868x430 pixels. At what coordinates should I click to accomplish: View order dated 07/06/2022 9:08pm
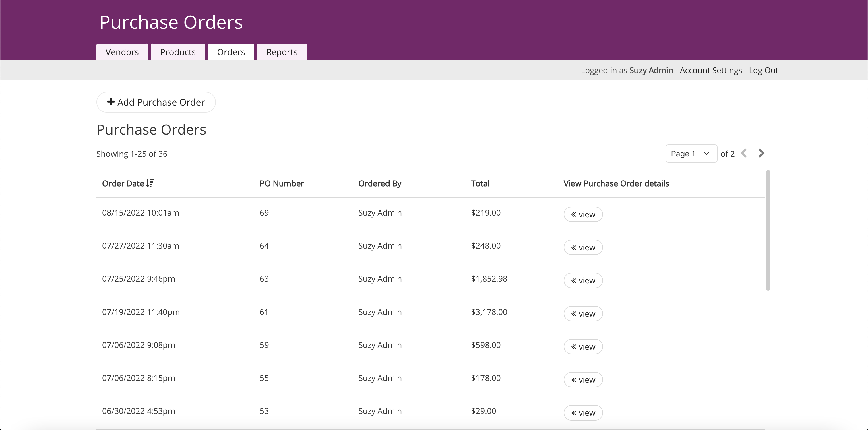(583, 347)
